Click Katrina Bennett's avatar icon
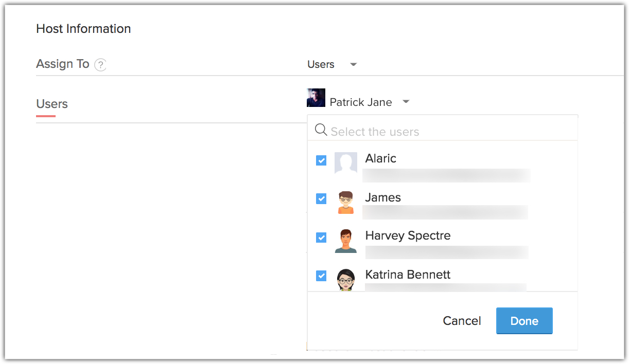629x364 pixels. 346,280
